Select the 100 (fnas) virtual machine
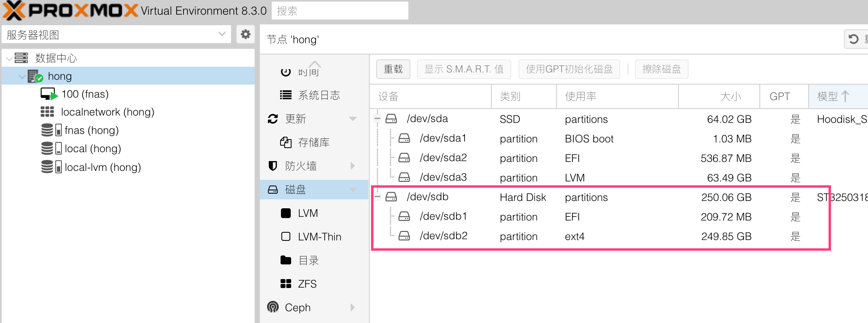 [x=85, y=94]
